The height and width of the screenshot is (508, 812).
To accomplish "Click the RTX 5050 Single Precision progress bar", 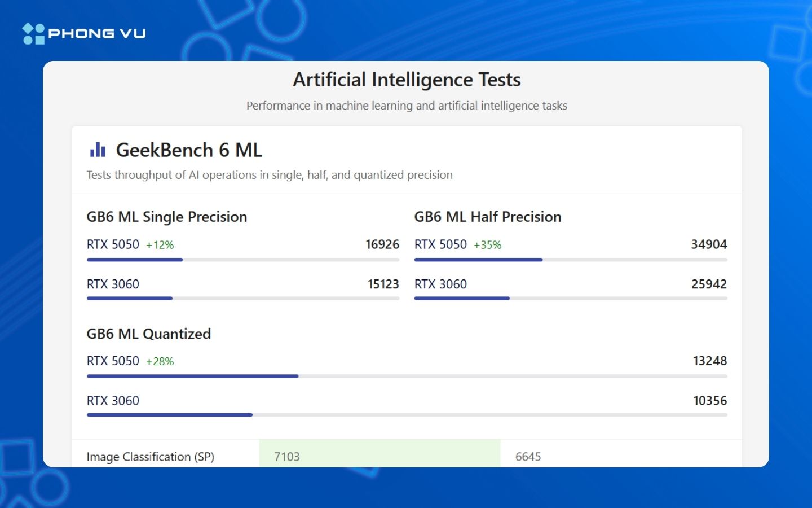I will click(242, 260).
